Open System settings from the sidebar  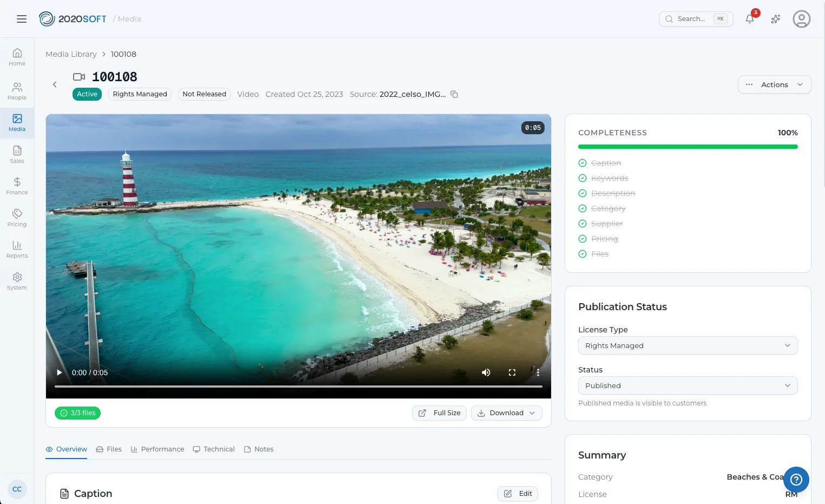tap(17, 280)
